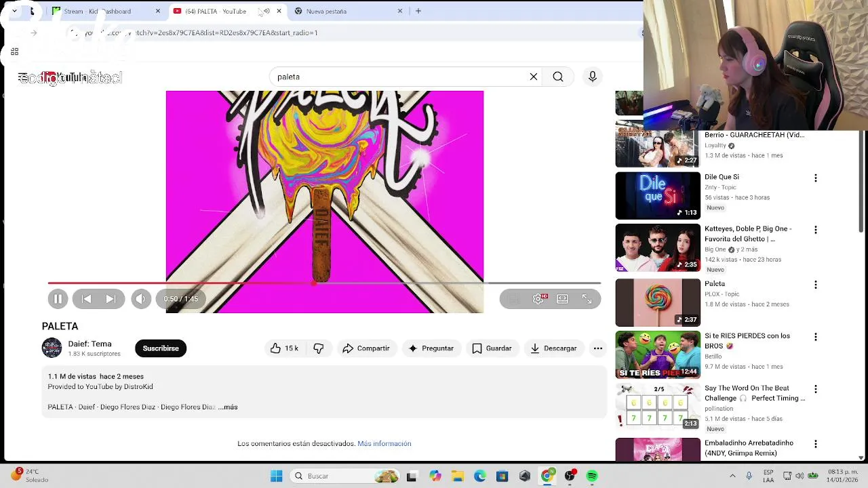
Task: Pause the video with the pause button
Action: coord(58,299)
